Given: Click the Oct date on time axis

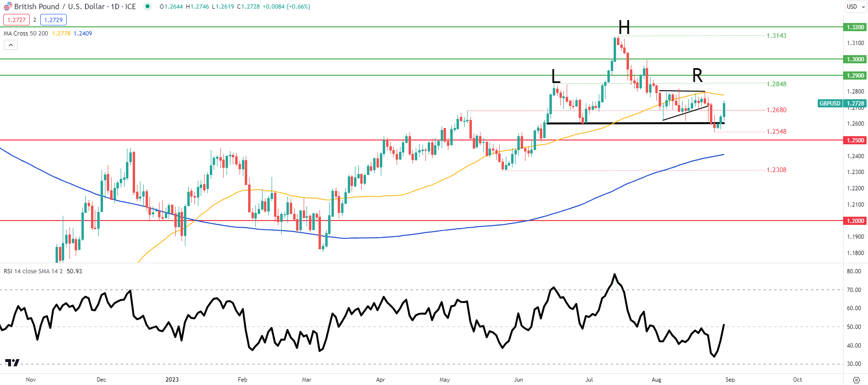Looking at the screenshot, I should point(798,379).
